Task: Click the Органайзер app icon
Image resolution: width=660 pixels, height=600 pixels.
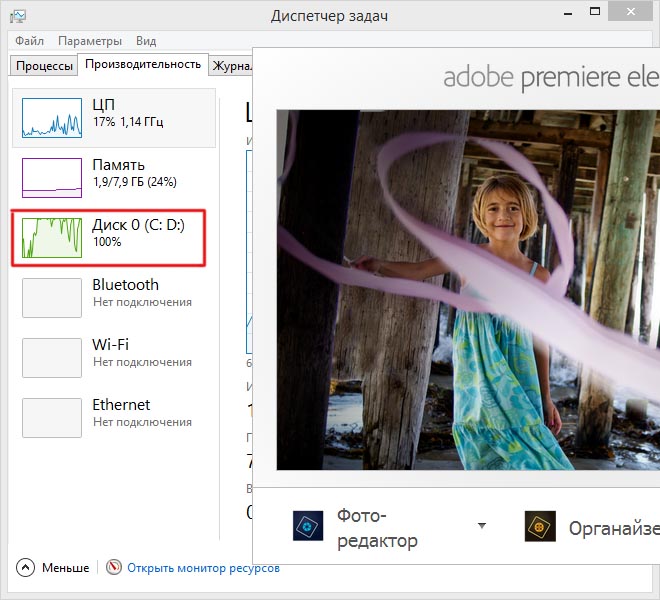Action: [540, 526]
